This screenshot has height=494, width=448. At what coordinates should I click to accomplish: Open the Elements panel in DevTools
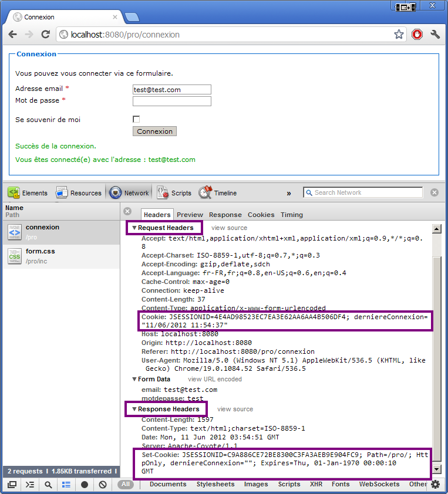coord(28,193)
